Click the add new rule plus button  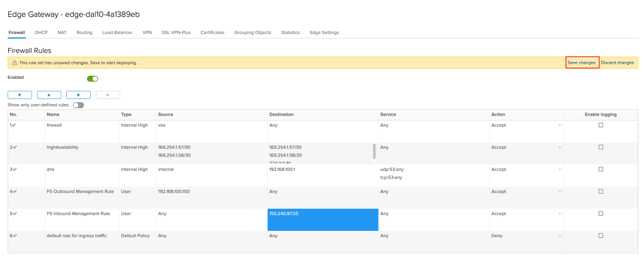(x=20, y=95)
